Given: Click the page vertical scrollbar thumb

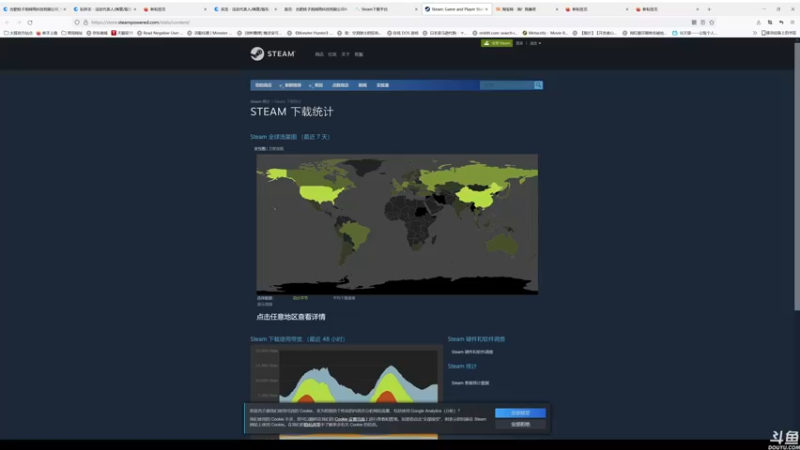Looking at the screenshot, I should pyautogui.click(x=796, y=176).
